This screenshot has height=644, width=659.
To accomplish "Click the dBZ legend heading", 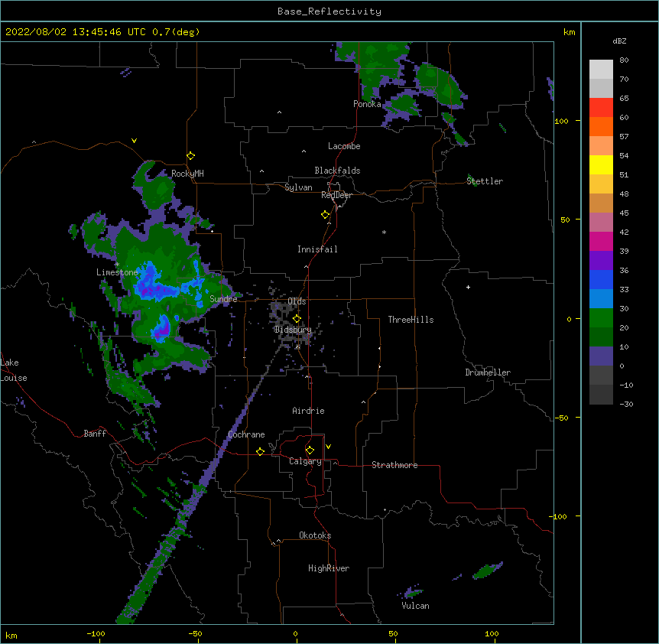I will pyautogui.click(x=619, y=41).
